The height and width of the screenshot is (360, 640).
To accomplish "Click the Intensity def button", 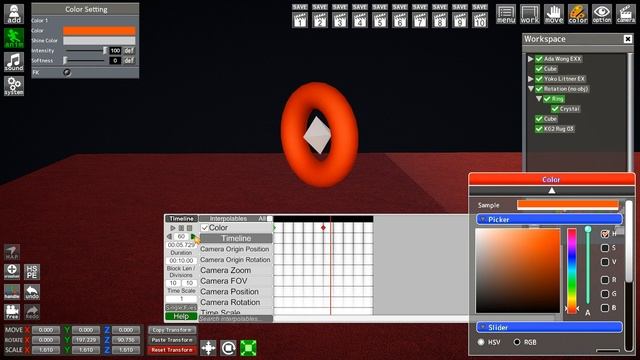I will click(x=129, y=51).
